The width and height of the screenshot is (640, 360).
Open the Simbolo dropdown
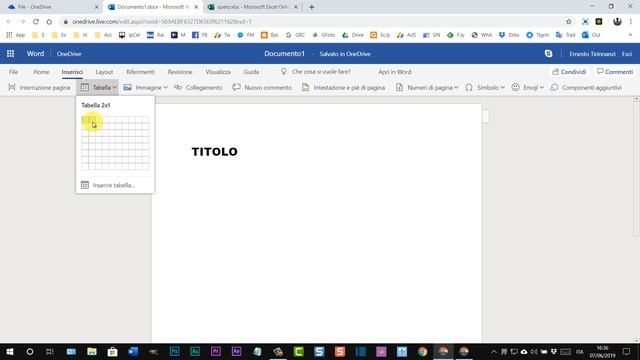tap(485, 87)
